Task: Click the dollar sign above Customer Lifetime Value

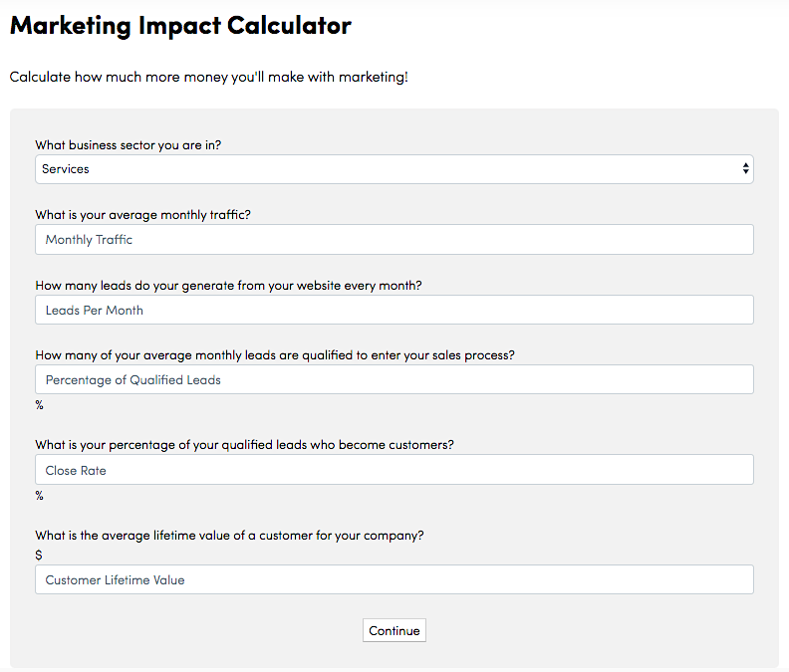Action: coord(39,555)
